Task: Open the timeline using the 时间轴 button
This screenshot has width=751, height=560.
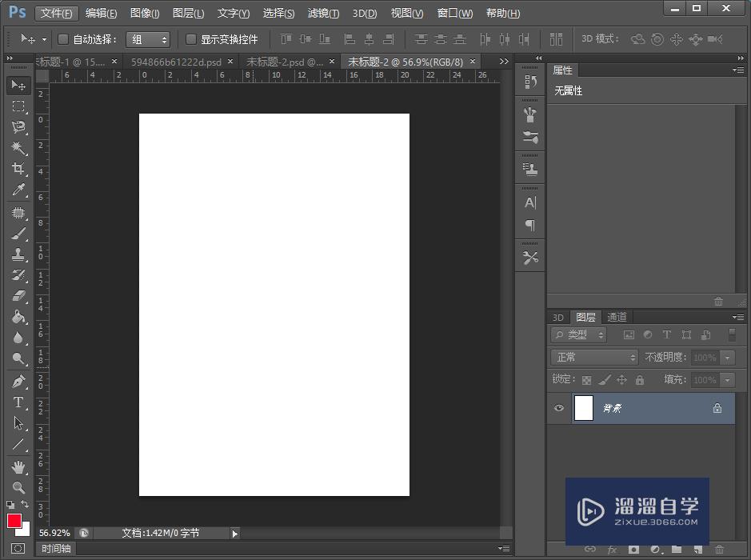Action: [55, 548]
